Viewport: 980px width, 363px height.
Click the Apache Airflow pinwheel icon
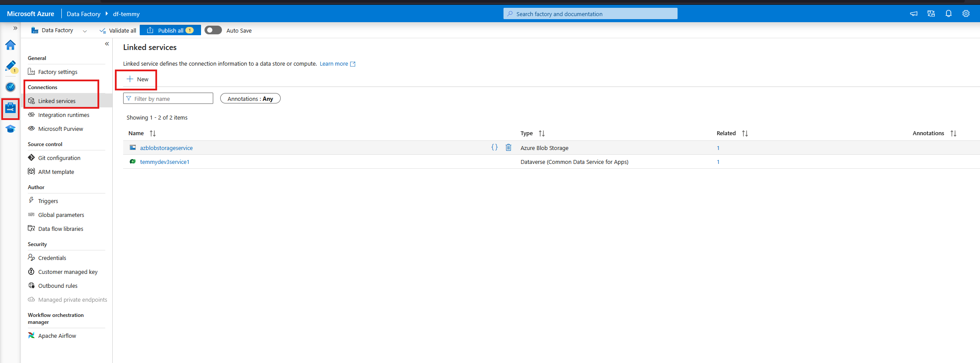(x=31, y=335)
